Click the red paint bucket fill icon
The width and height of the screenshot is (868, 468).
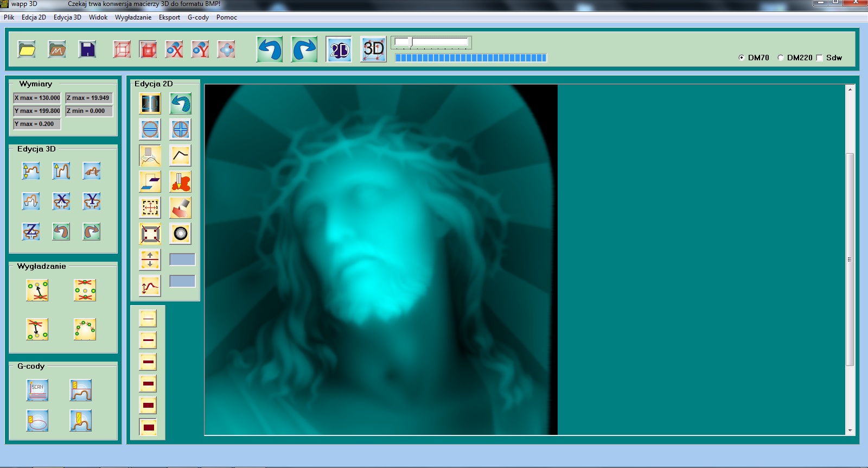tap(181, 207)
